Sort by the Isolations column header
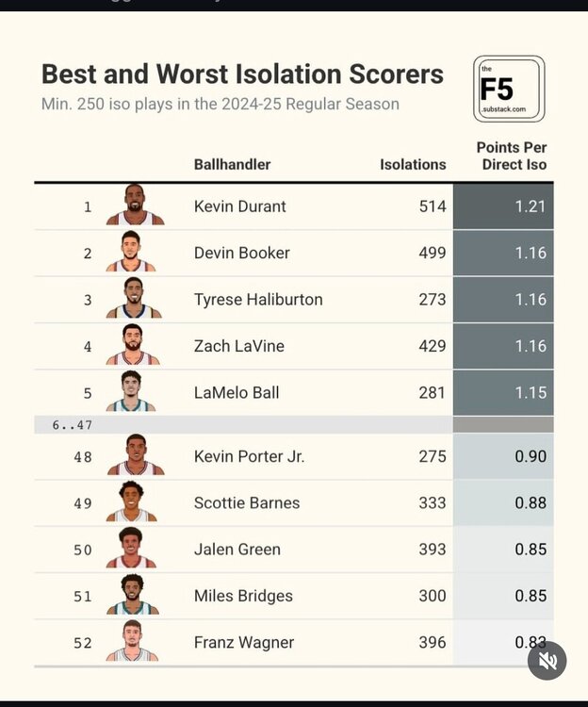The width and height of the screenshot is (588, 707). [413, 164]
